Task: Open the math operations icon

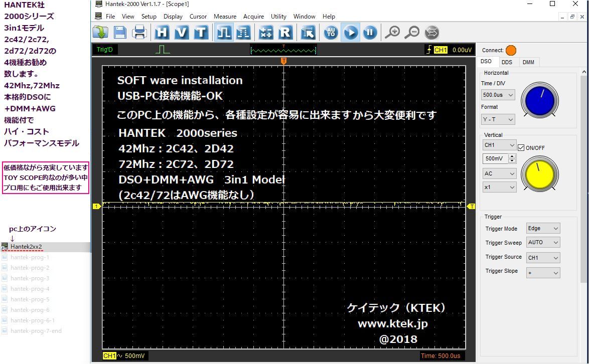Action: (x=266, y=32)
